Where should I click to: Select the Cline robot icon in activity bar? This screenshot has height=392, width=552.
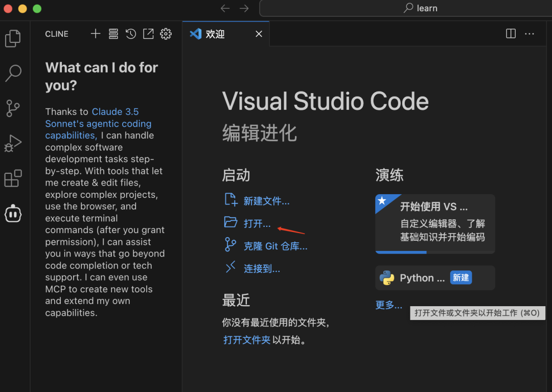pos(13,214)
